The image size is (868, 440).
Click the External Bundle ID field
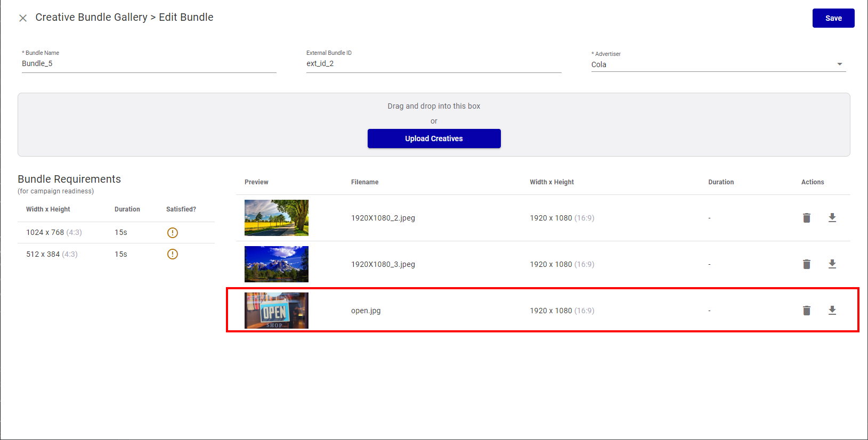pyautogui.click(x=433, y=64)
